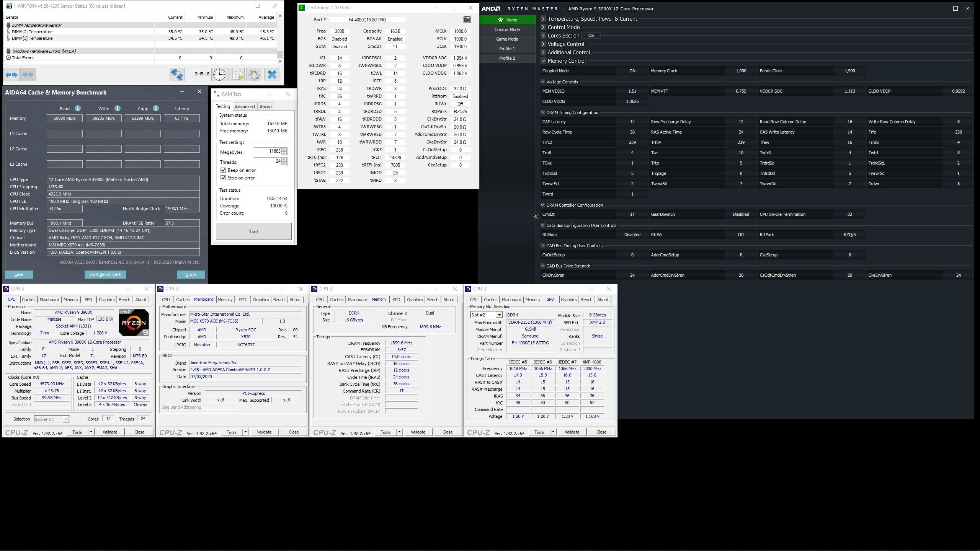The image size is (980, 551).
Task: Collapse DRAM Timing Configuration subsection
Action: (542, 112)
